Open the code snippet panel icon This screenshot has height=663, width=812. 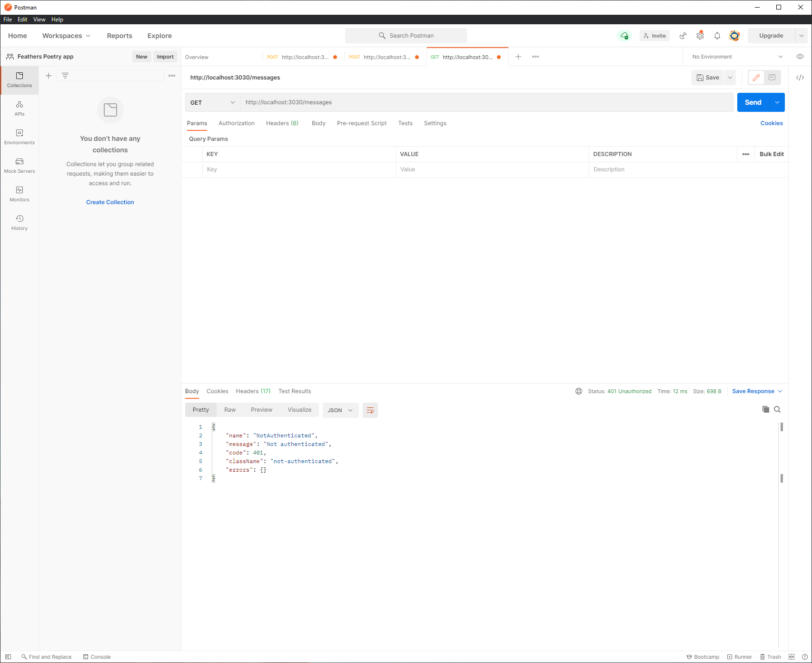[800, 78]
